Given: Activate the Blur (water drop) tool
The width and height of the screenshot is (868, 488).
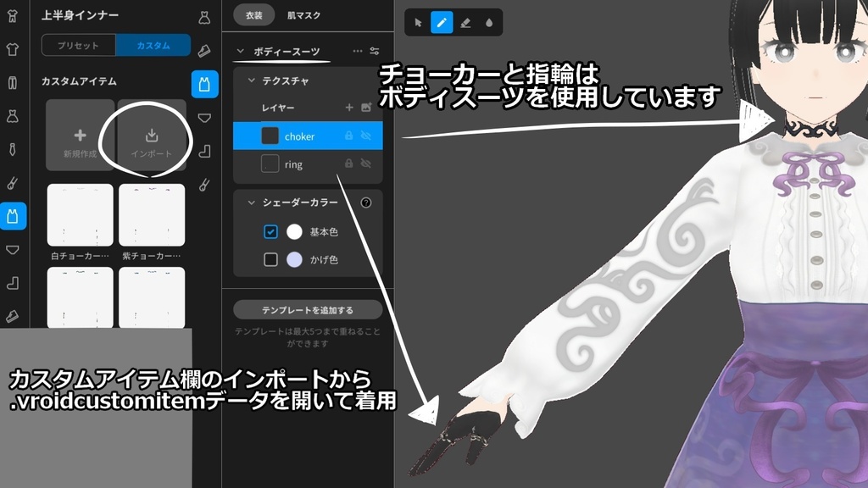Looking at the screenshot, I should pos(489,23).
